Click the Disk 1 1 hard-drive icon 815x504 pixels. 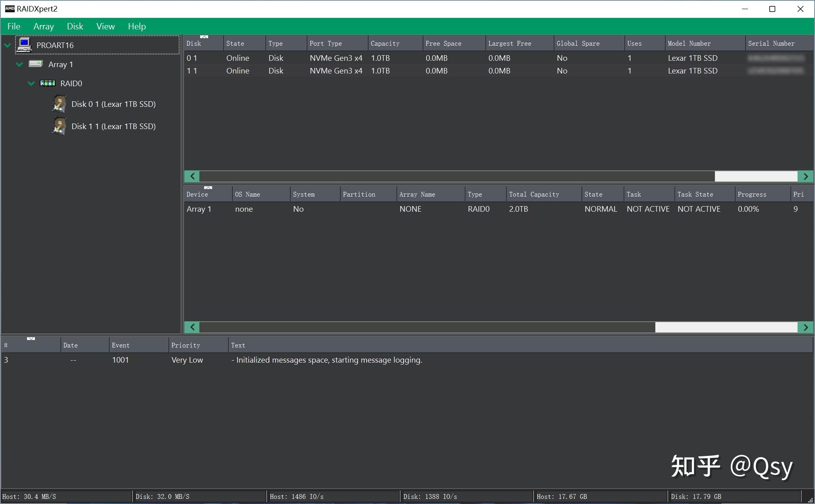(59, 126)
